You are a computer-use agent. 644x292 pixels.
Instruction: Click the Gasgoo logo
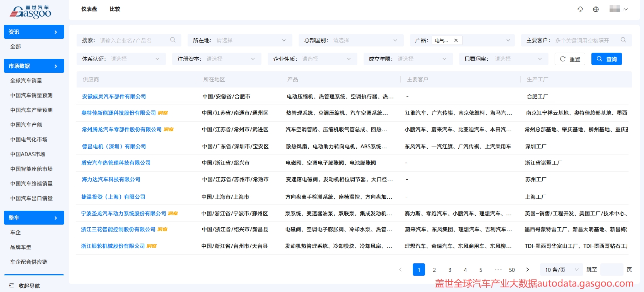(31, 12)
